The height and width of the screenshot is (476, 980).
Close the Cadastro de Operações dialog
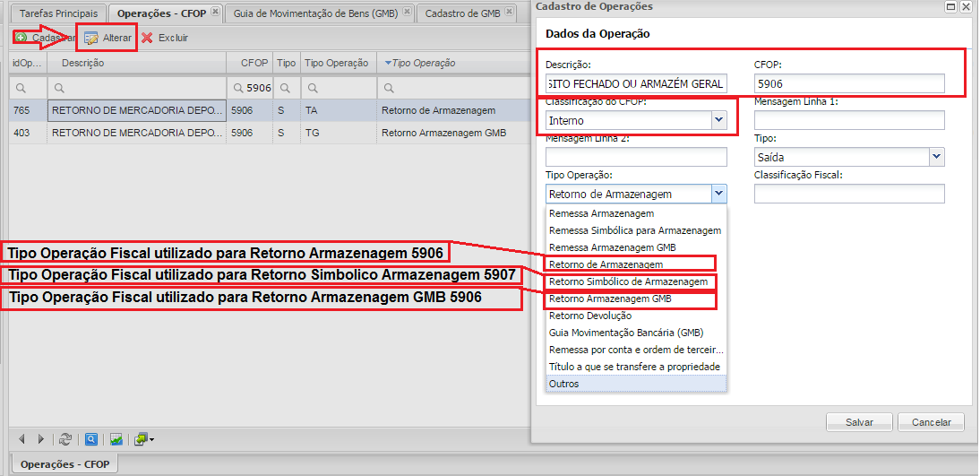coord(966,6)
